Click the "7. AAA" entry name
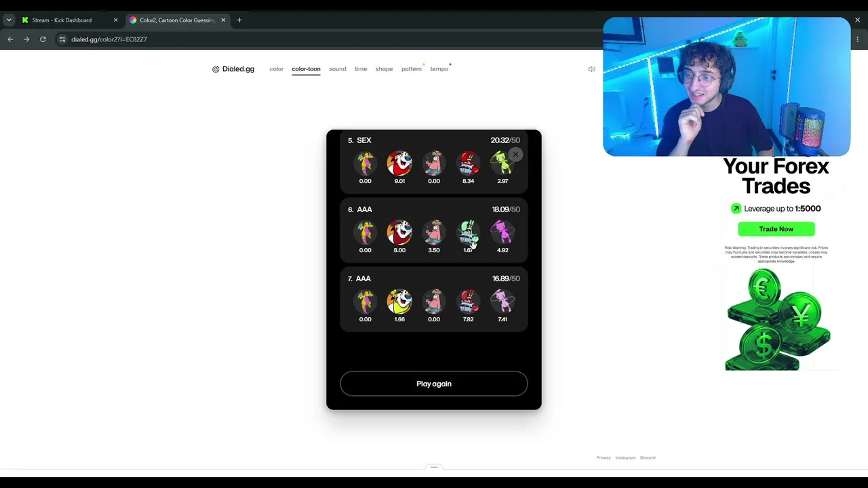 [x=359, y=279]
